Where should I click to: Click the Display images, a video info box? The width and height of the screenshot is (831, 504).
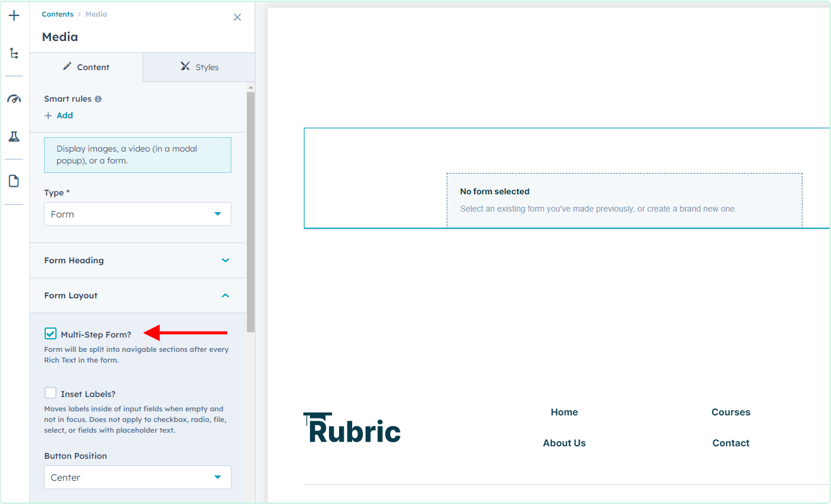click(x=137, y=155)
